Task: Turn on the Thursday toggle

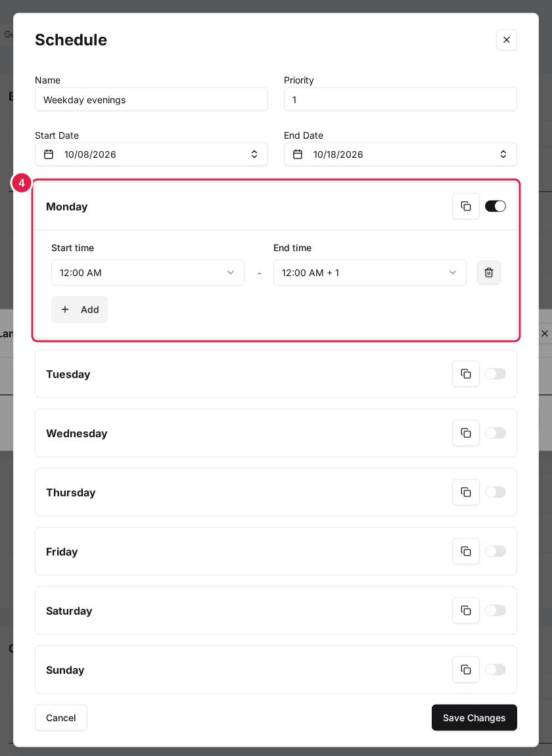Action: tap(495, 492)
